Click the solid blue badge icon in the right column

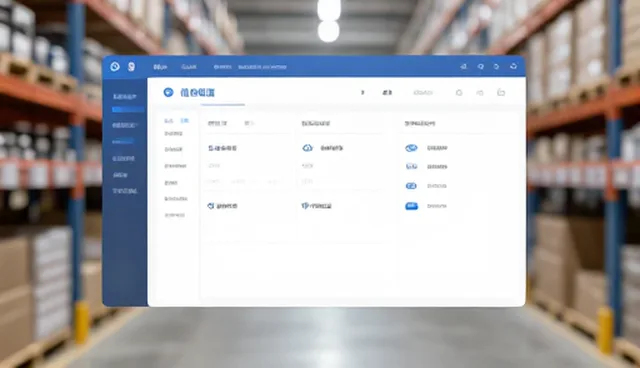411,206
